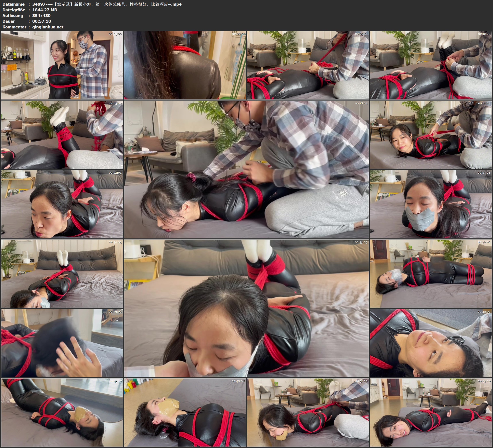Click the frame at 00:30:05

click(x=62, y=273)
